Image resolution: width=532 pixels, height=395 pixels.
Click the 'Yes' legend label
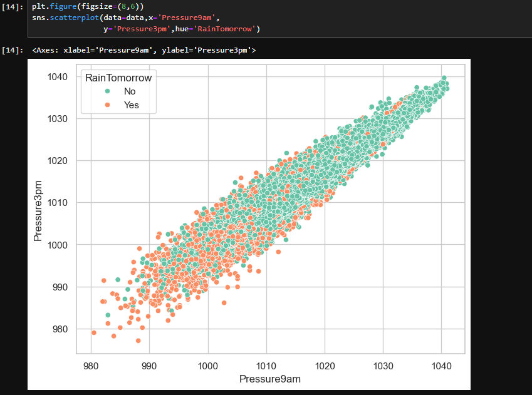point(132,105)
